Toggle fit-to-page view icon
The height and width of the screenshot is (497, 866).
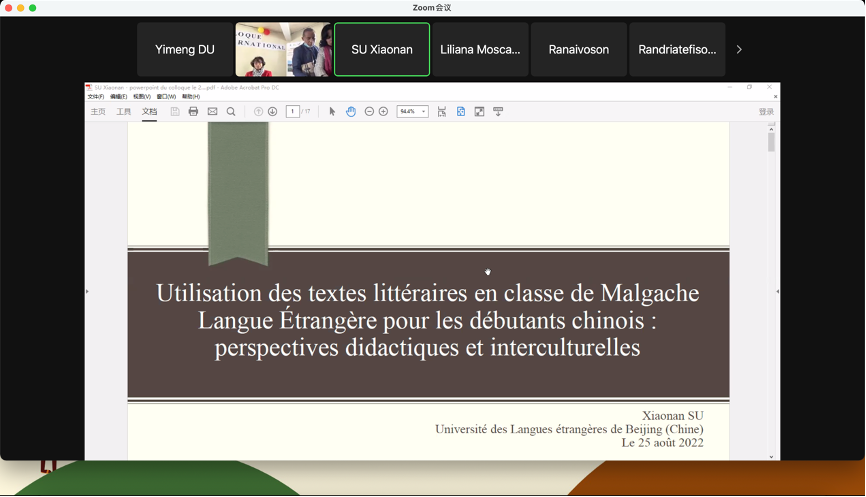(x=460, y=112)
